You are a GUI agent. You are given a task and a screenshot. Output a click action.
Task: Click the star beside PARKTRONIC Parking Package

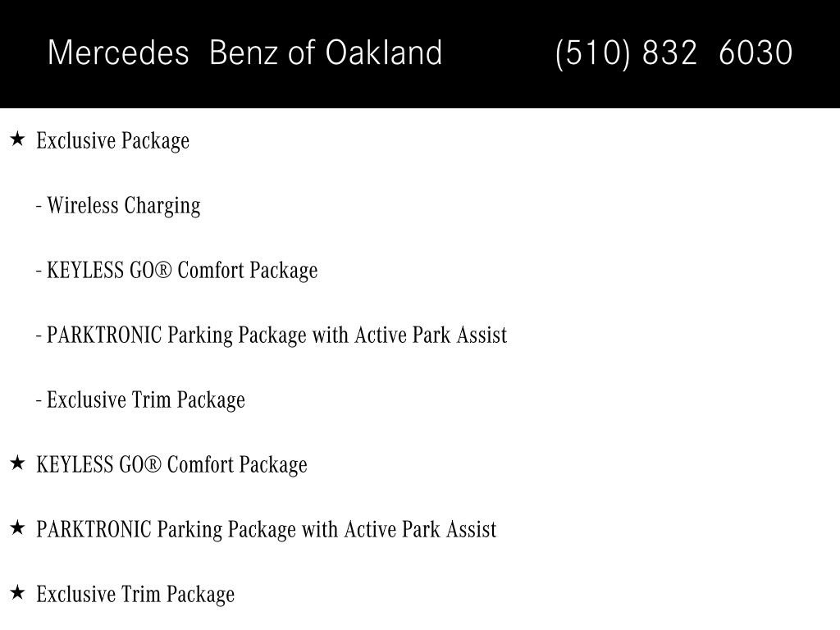tap(17, 527)
